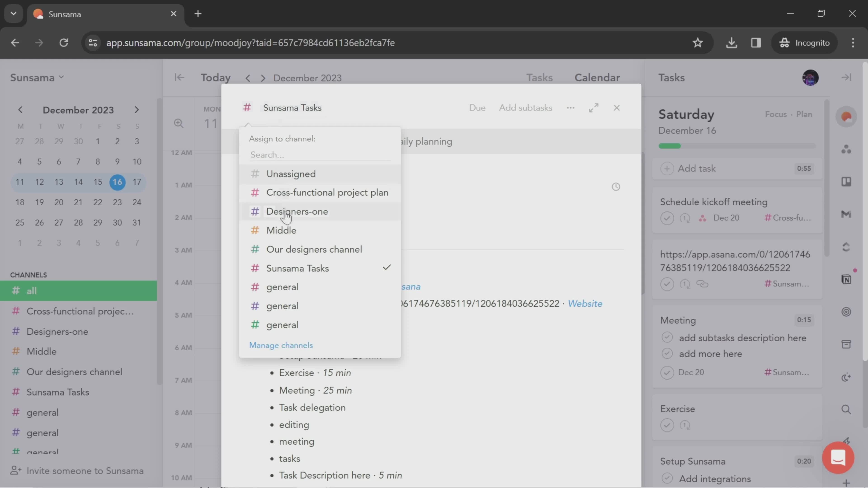Open search magnifier in right rail
868x488 pixels.
[x=846, y=410]
